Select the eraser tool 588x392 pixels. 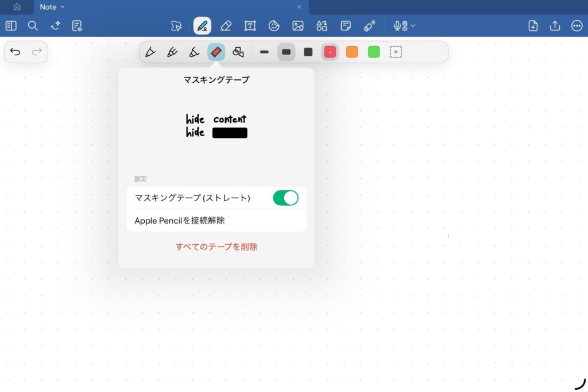226,26
